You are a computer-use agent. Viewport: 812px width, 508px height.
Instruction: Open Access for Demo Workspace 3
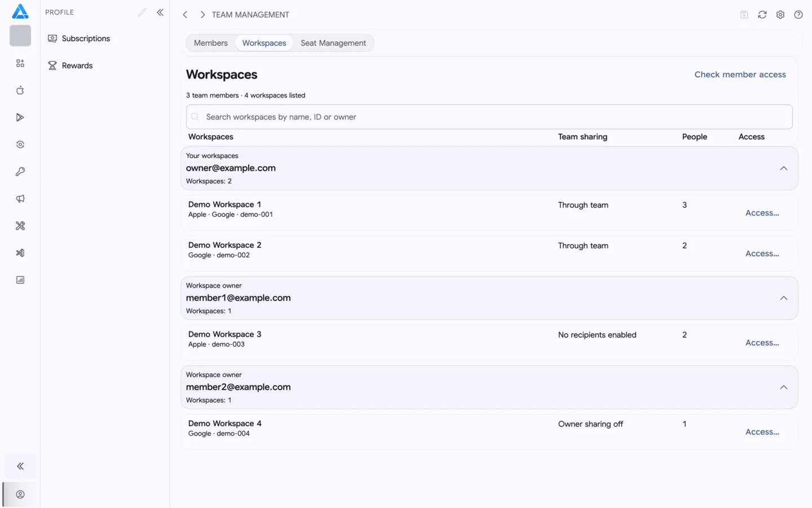tap(762, 343)
